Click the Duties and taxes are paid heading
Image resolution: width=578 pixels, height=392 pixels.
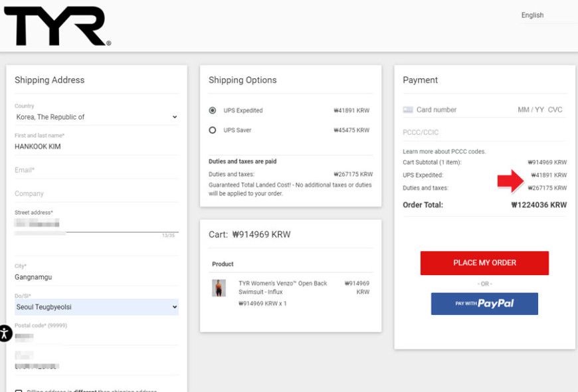point(242,161)
